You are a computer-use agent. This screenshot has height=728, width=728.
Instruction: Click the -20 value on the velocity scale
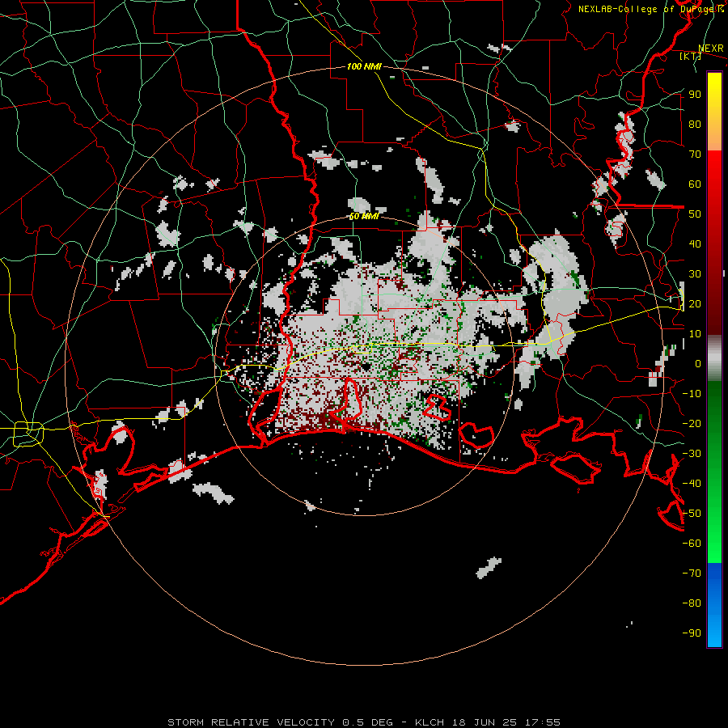(x=692, y=423)
